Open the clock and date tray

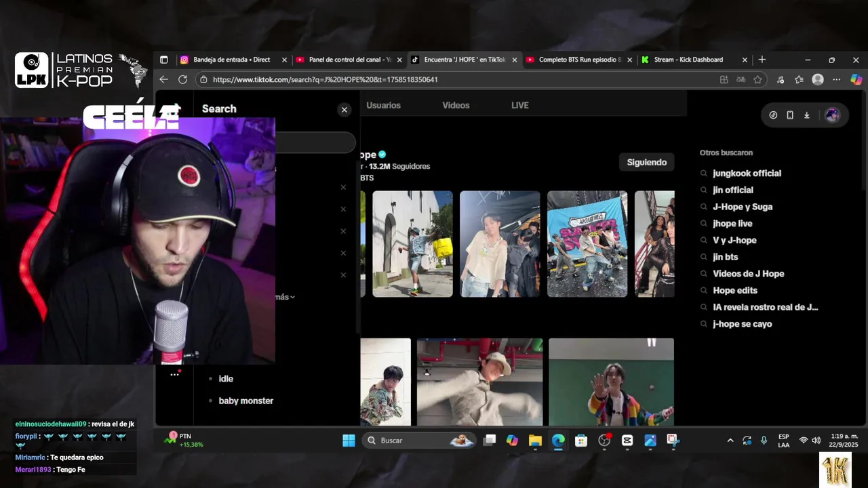click(844, 441)
